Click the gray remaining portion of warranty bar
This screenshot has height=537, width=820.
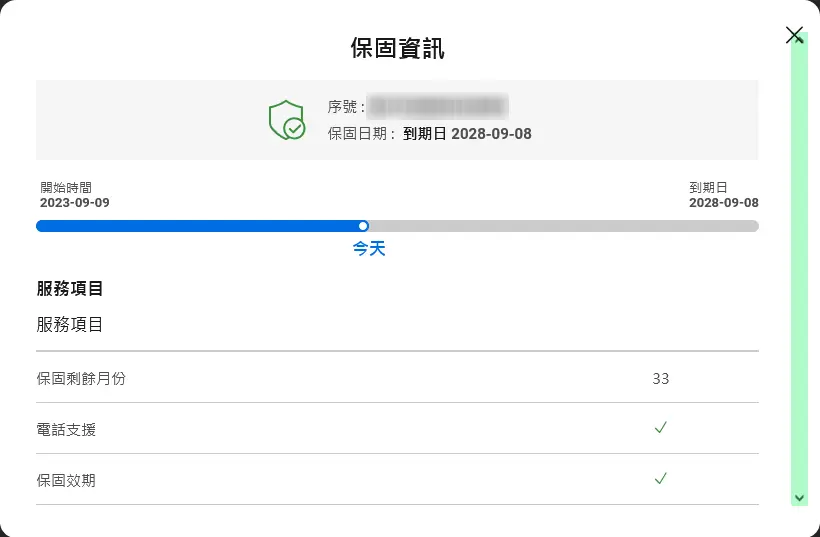pos(560,226)
